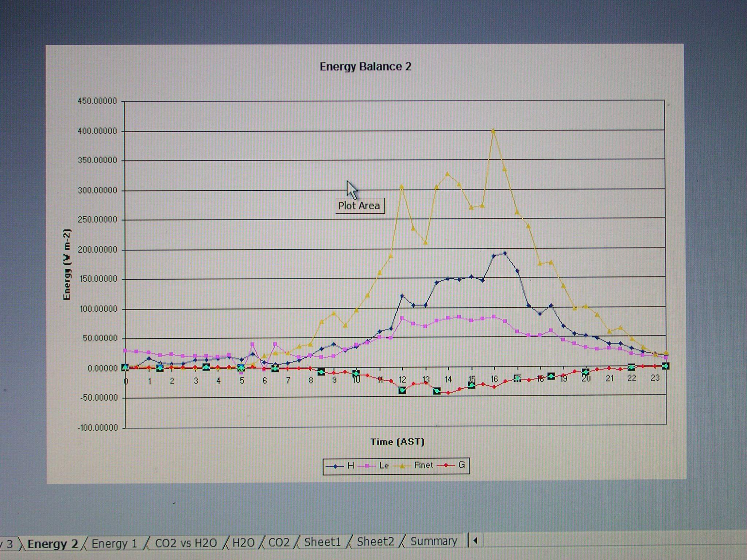Click the sheet tab scroll left arrow
This screenshot has width=747, height=560.
point(475,541)
